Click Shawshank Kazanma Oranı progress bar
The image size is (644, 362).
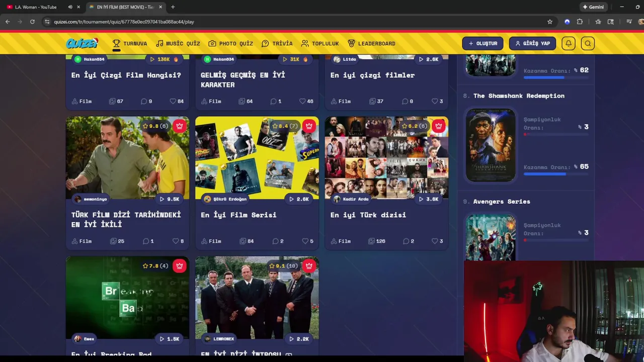(556, 174)
